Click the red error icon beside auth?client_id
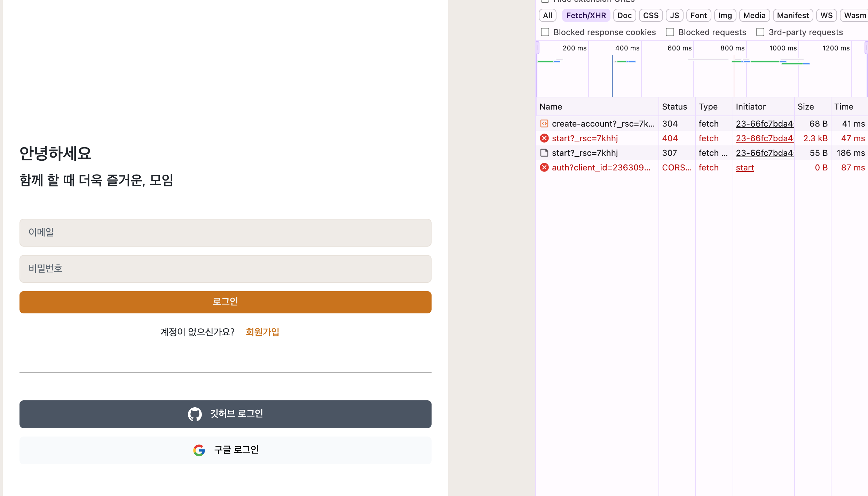Image resolution: width=868 pixels, height=496 pixels. pyautogui.click(x=544, y=167)
